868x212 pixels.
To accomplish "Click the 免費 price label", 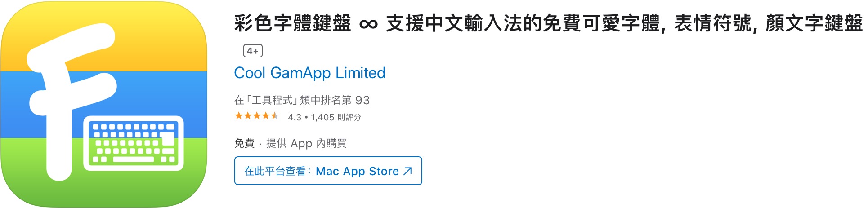I will [244, 143].
